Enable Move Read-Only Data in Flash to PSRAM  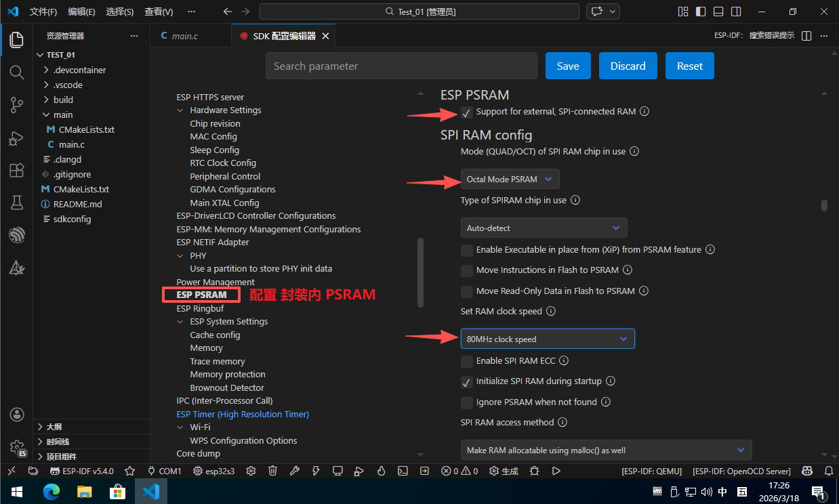(467, 291)
